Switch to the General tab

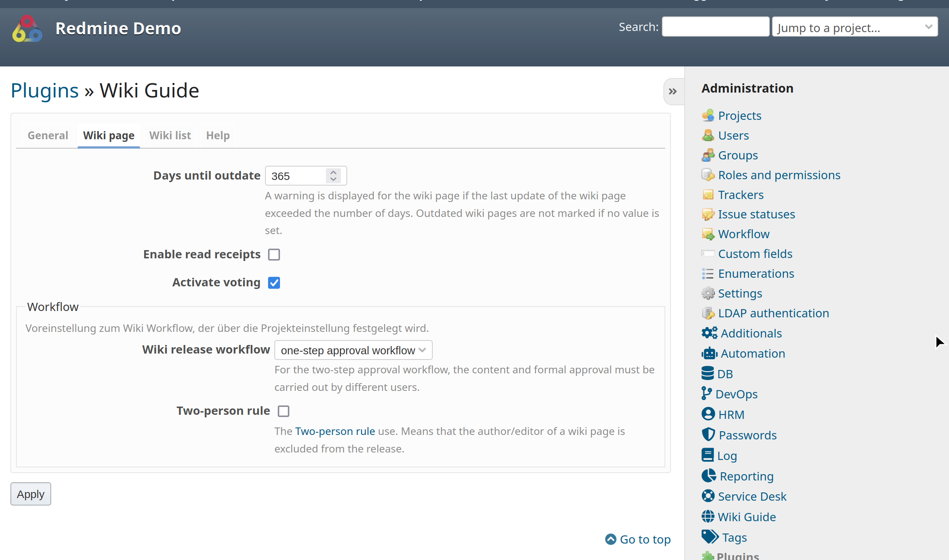(47, 135)
